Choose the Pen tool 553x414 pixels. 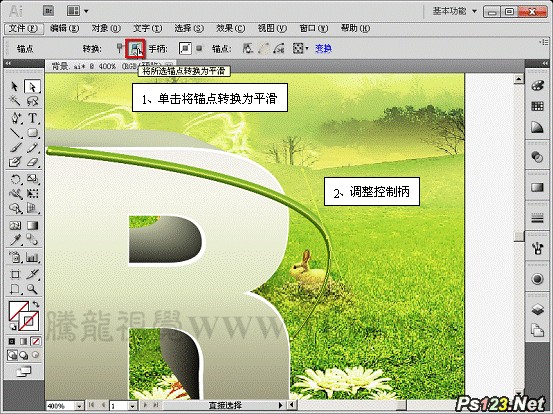[15, 118]
